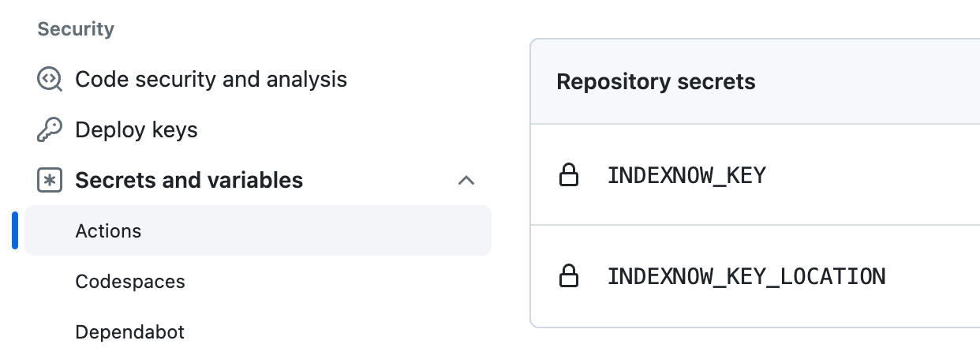Click the blue active indicator beside Actions
Screen dimensions: 980x363
15,231
